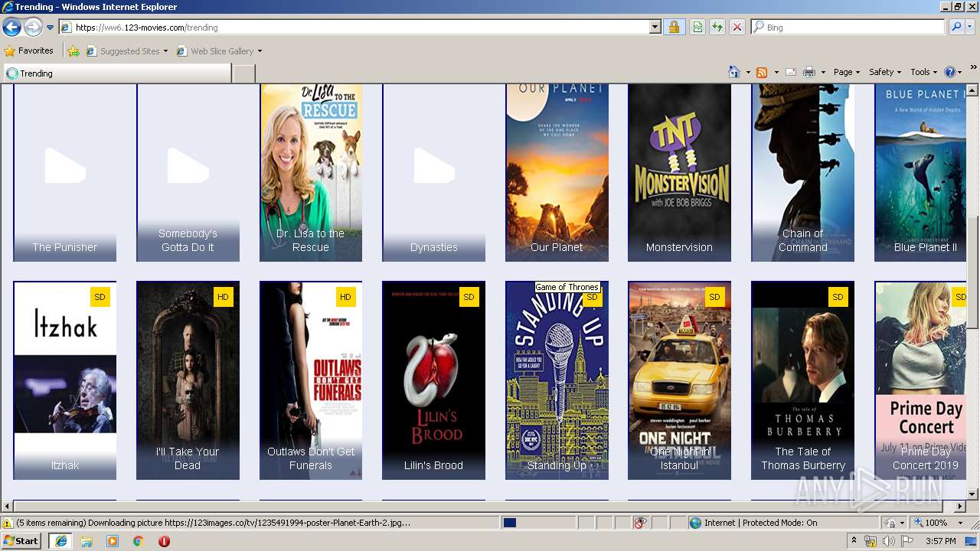This screenshot has height=551, width=980.
Task: View the security lock report icon
Action: [674, 28]
